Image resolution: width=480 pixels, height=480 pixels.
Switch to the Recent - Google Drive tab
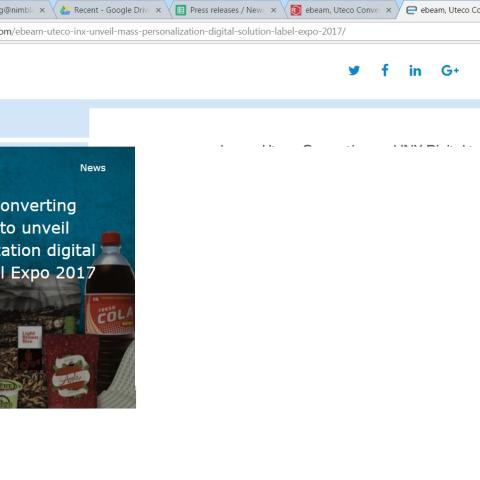tap(111, 10)
